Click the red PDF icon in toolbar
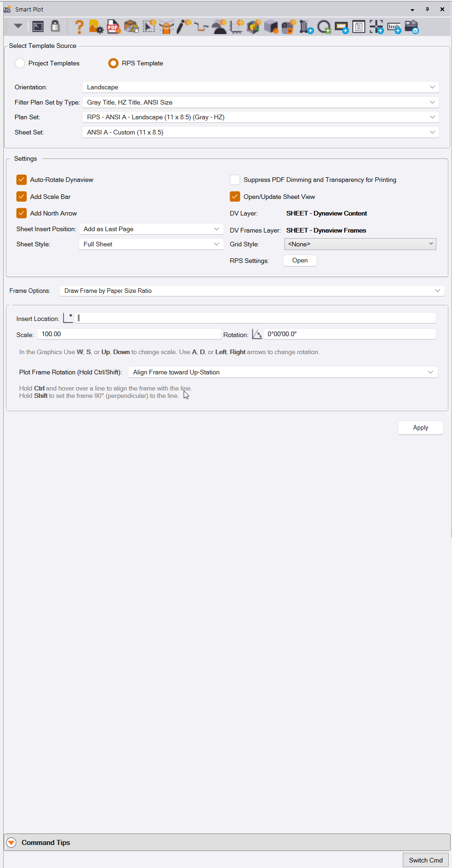Screen dimensions: 452x868 point(113,27)
